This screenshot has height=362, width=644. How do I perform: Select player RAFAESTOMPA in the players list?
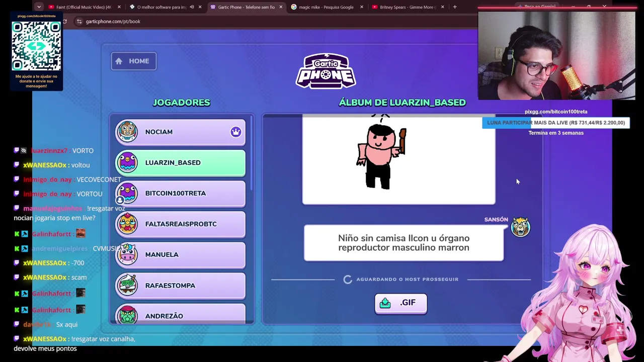click(180, 285)
